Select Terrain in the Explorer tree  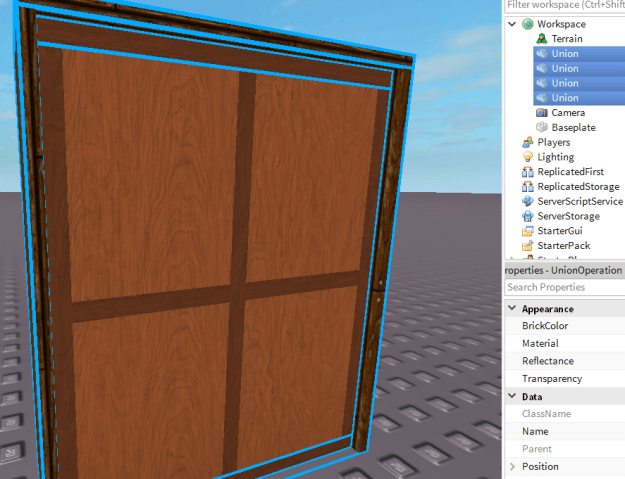pyautogui.click(x=567, y=39)
